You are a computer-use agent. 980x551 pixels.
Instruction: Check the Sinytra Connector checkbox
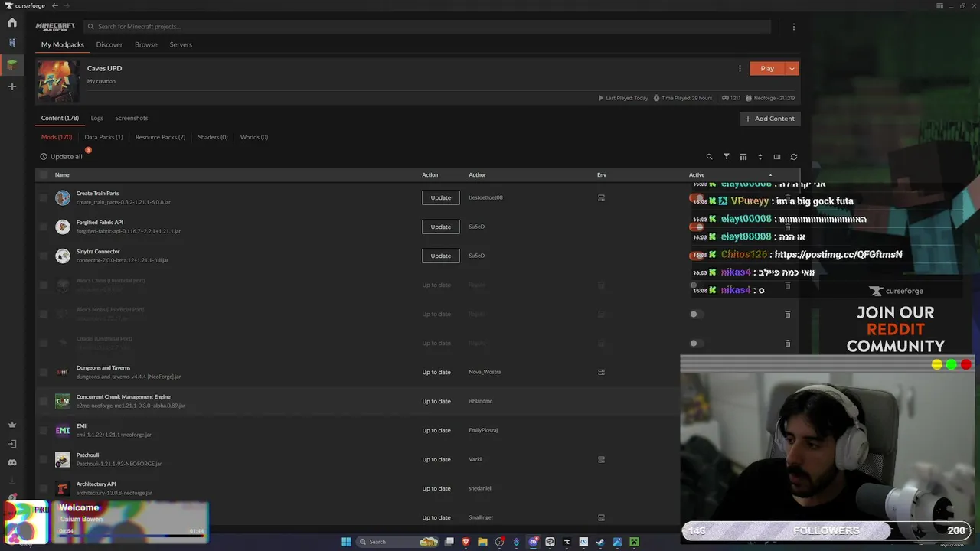click(44, 256)
